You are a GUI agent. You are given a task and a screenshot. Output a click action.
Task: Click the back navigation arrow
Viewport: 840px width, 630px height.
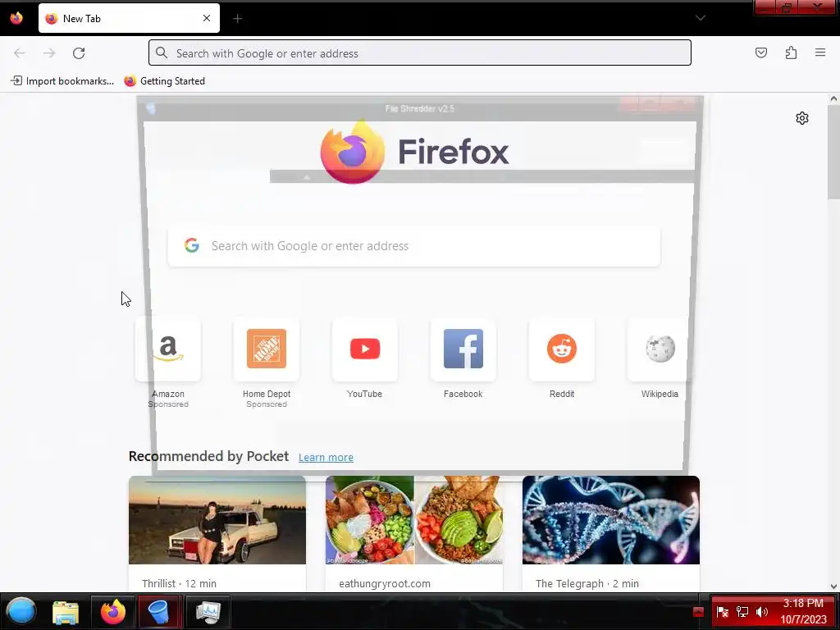(x=20, y=53)
